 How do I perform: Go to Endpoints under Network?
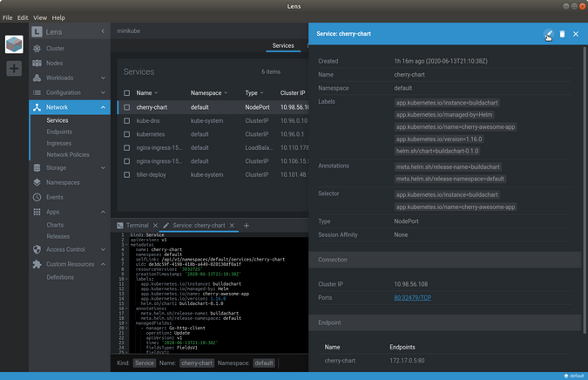click(59, 132)
